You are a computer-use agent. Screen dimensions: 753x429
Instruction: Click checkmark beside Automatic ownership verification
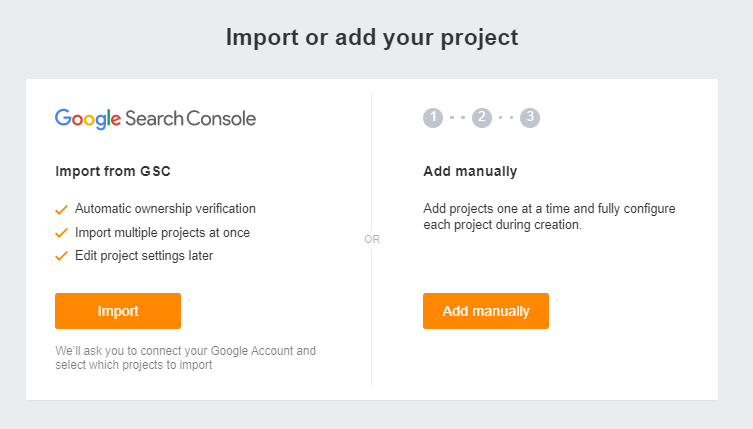pos(62,209)
